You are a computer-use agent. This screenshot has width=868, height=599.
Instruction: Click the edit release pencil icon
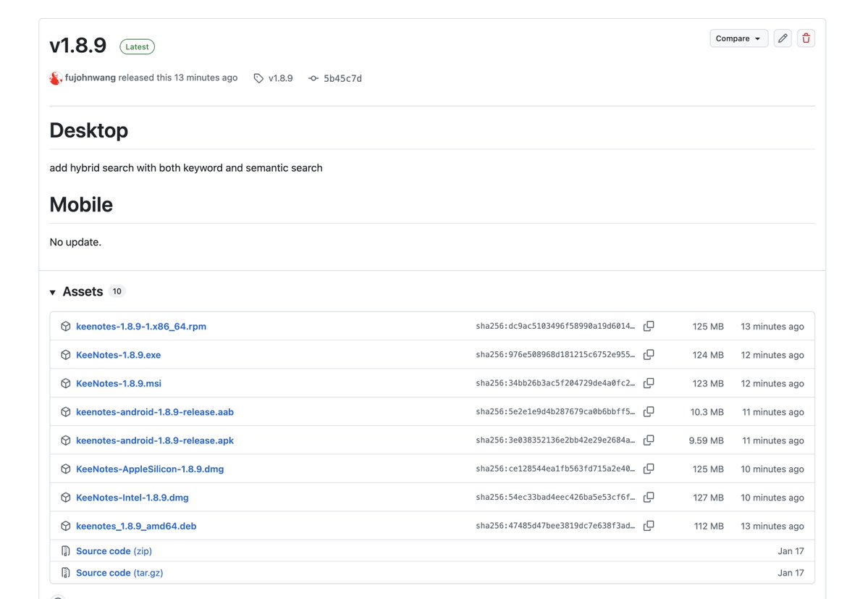click(x=782, y=38)
